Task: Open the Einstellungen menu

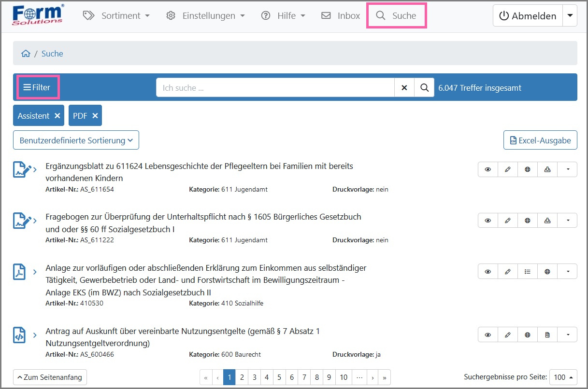Action: [205, 15]
